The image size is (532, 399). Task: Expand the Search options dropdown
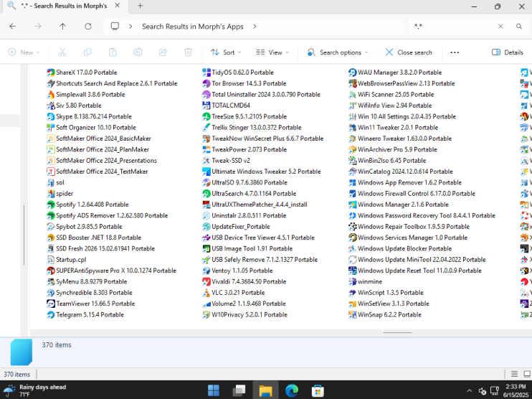(338, 52)
